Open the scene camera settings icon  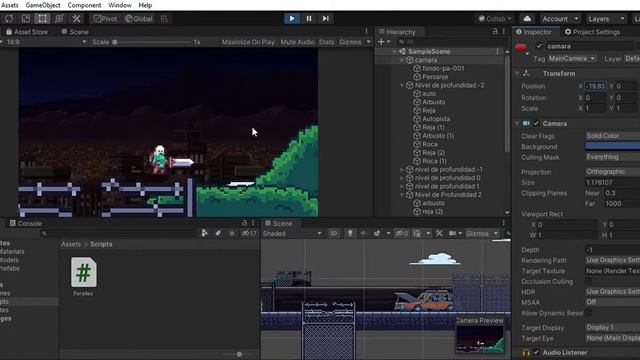pos(453,233)
